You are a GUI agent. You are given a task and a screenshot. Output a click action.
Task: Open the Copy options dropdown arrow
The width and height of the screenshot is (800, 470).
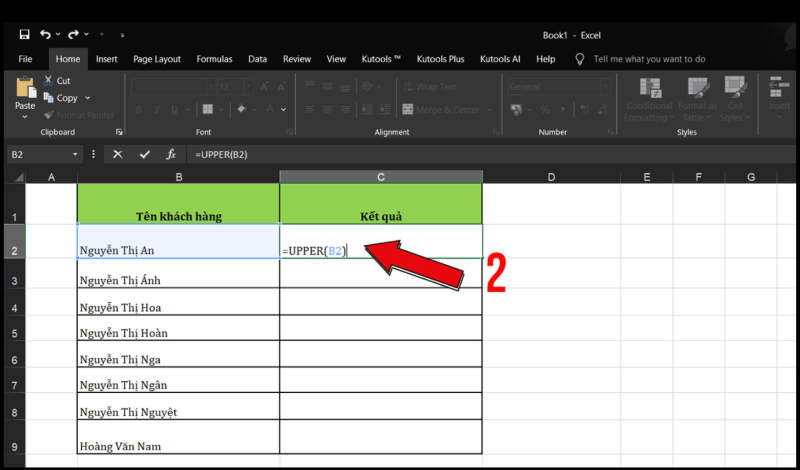tap(88, 98)
